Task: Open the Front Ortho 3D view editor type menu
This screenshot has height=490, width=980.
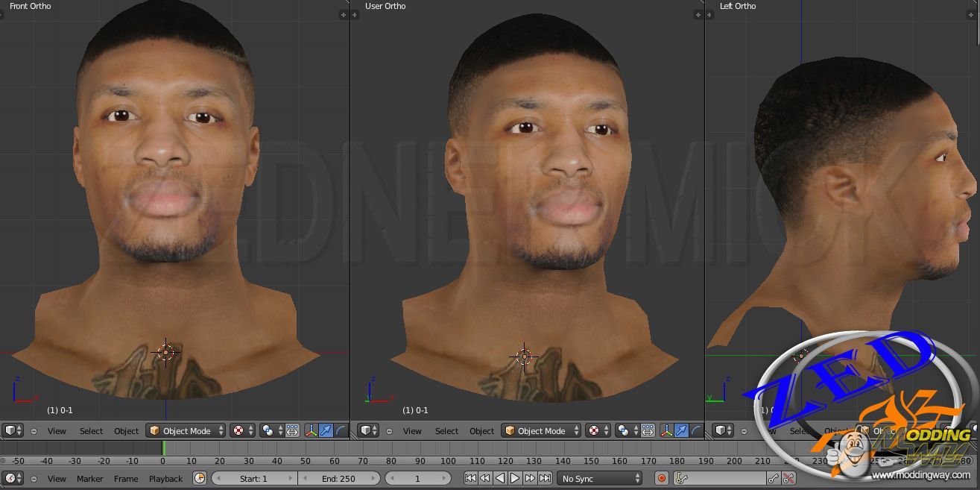Action: pos(13,431)
